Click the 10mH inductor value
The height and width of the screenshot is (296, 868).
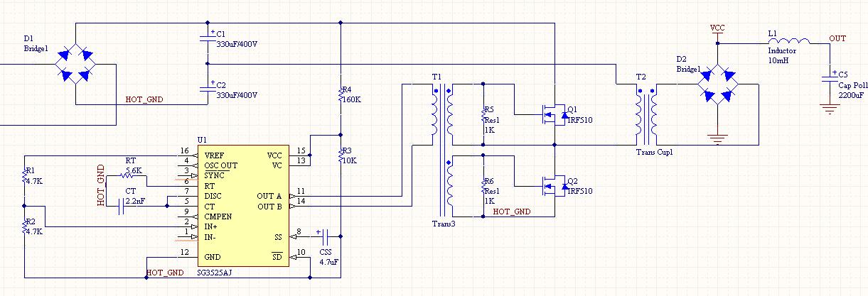[778, 60]
